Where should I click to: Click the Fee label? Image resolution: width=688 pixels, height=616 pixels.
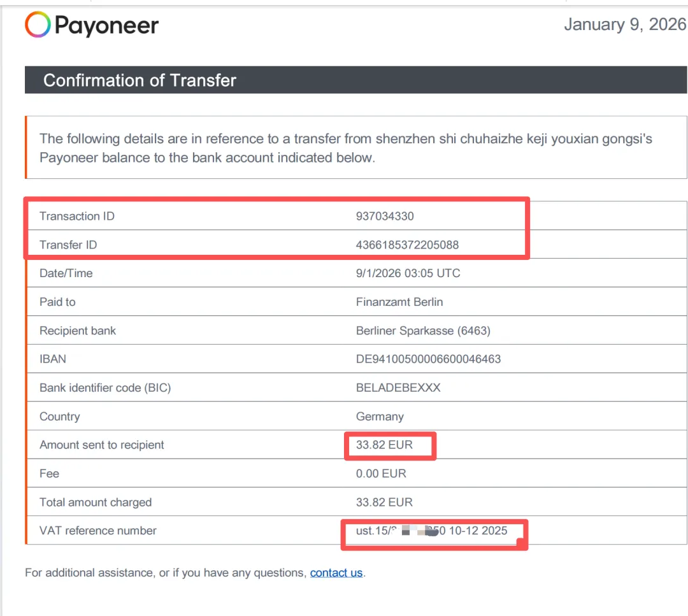(49, 473)
